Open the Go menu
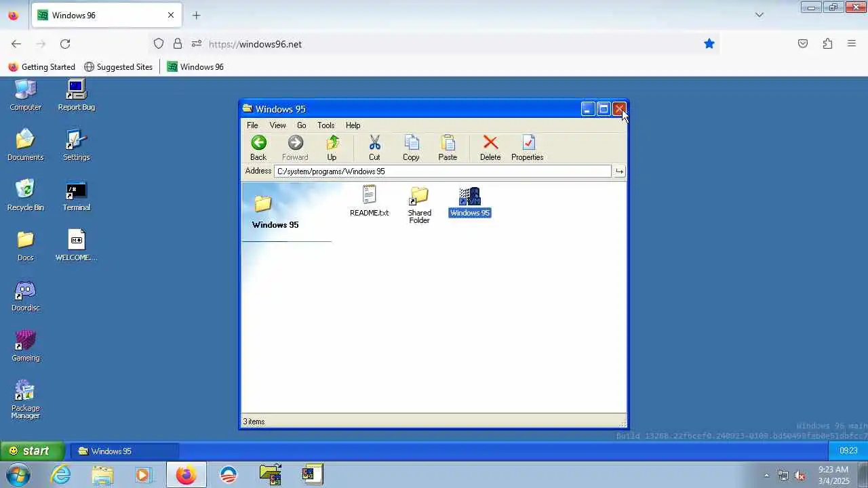Image resolution: width=868 pixels, height=488 pixels. (x=301, y=125)
